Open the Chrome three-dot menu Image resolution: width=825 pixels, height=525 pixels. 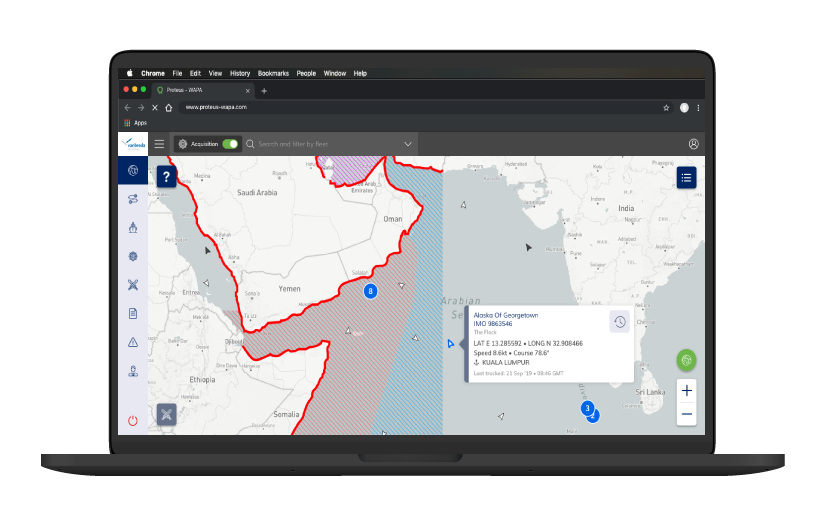[x=698, y=107]
